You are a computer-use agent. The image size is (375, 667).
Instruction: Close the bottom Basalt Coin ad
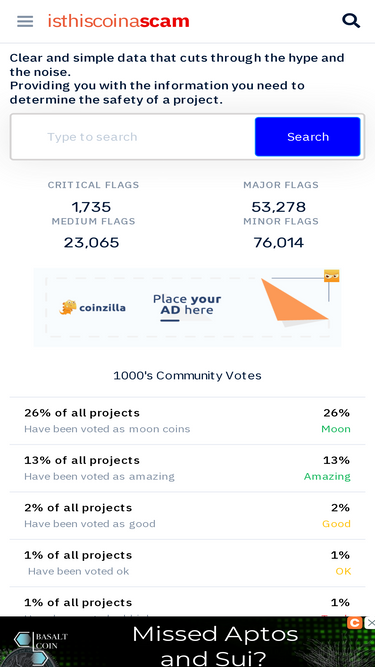pos(371,623)
